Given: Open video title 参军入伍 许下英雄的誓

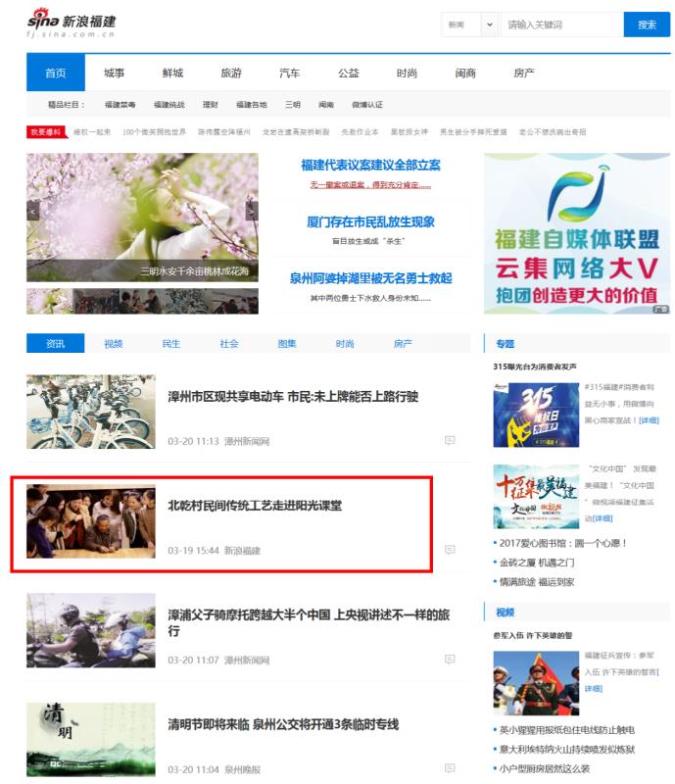Looking at the screenshot, I should [x=533, y=635].
